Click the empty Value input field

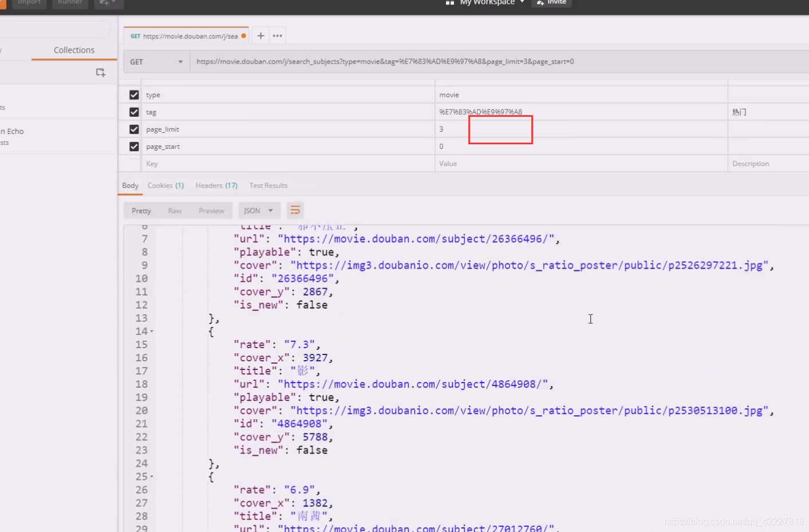581,164
